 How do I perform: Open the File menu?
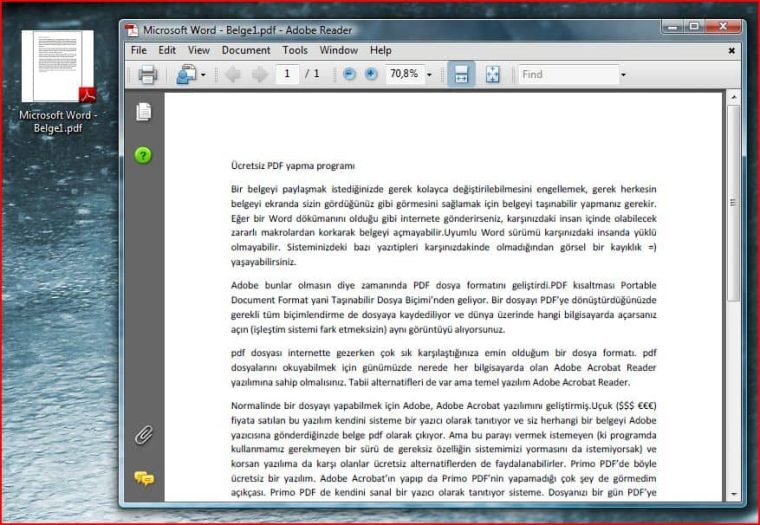click(139, 50)
